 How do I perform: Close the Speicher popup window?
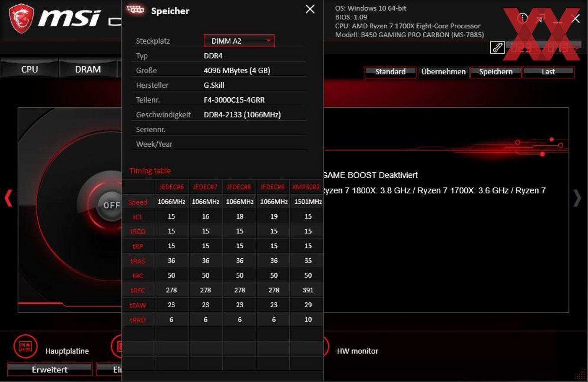(310, 9)
